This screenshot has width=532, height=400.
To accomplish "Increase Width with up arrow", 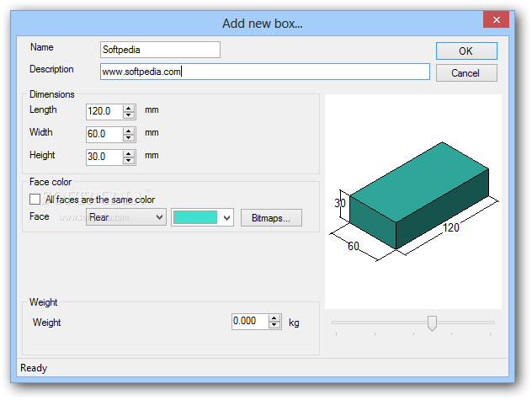I will tap(129, 131).
